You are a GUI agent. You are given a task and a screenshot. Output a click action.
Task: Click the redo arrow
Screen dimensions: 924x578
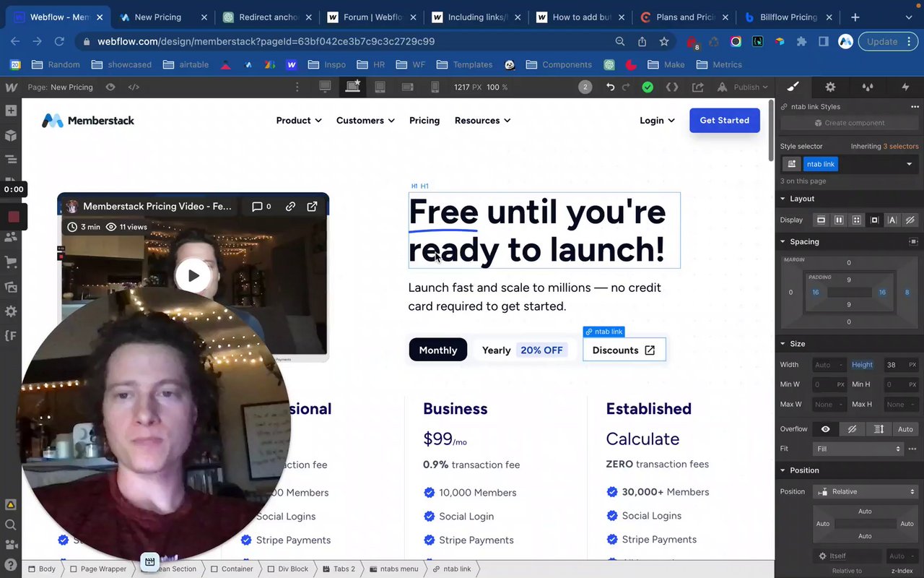pyautogui.click(x=626, y=87)
